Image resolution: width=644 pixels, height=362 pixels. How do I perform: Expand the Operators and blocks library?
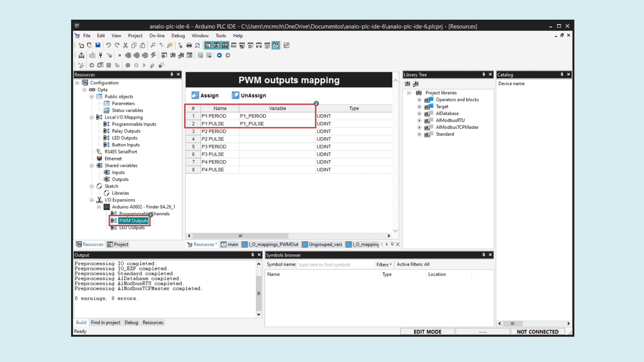(x=419, y=100)
